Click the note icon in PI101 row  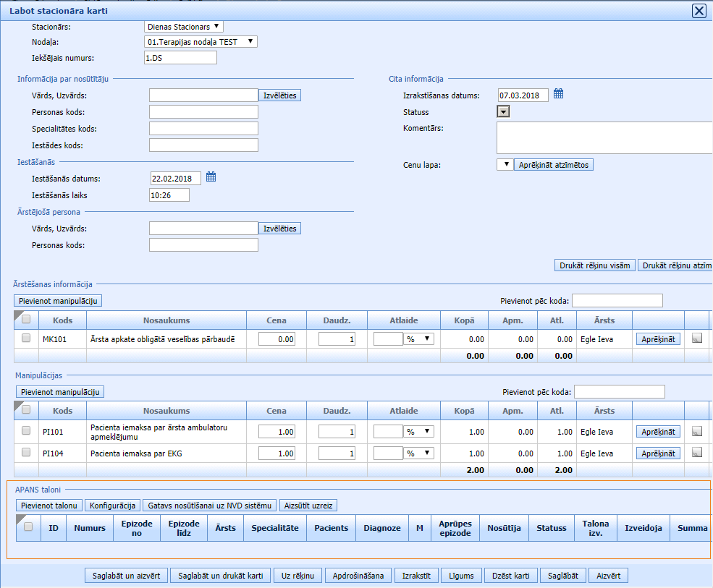point(696,431)
